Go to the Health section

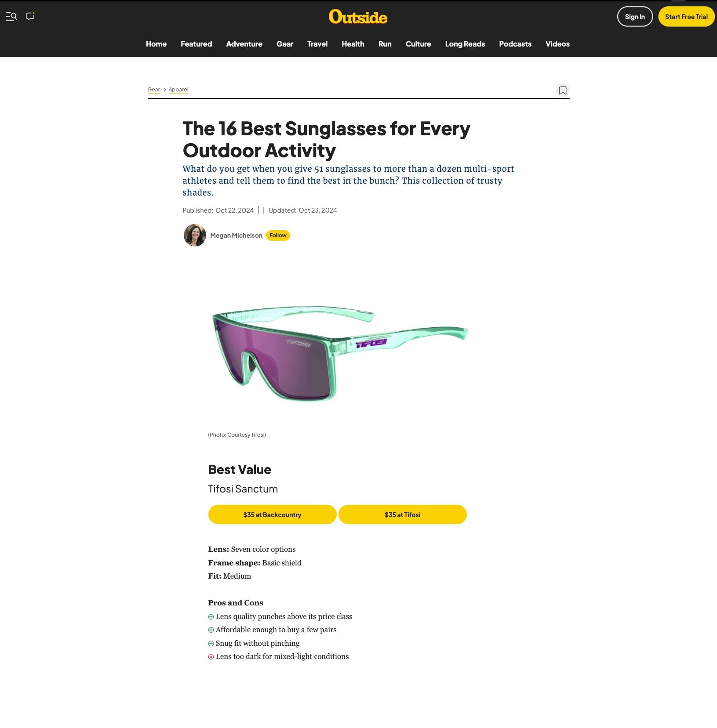pos(353,44)
